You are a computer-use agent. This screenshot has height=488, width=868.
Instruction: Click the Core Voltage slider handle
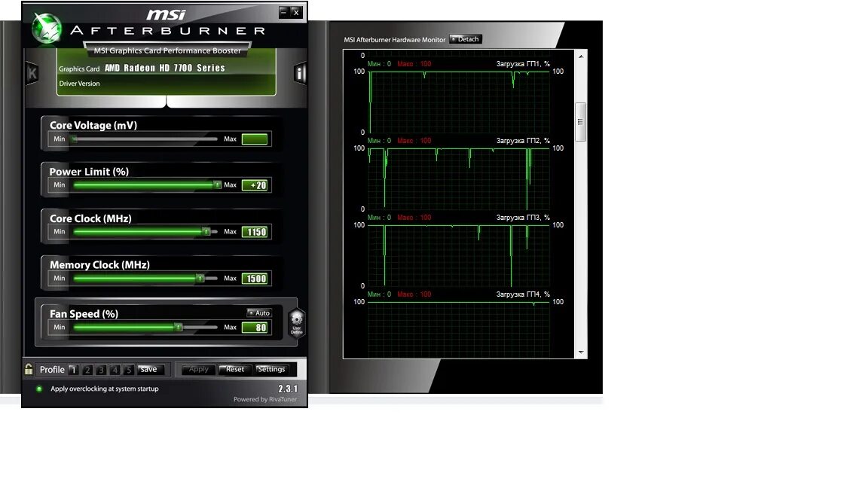pos(74,139)
